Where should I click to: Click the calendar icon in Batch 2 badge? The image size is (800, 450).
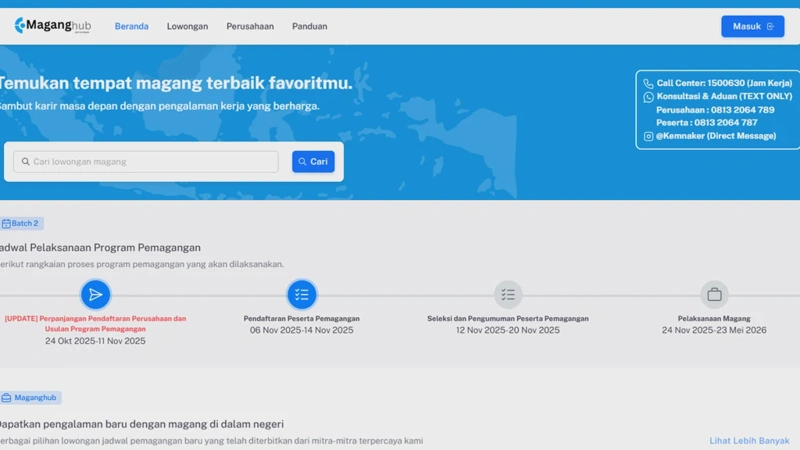pos(6,223)
